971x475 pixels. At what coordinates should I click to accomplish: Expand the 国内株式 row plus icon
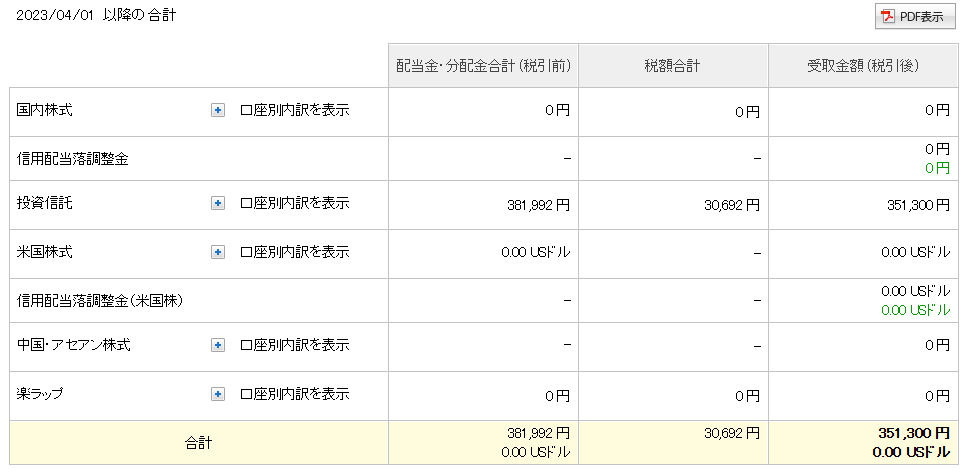(218, 110)
